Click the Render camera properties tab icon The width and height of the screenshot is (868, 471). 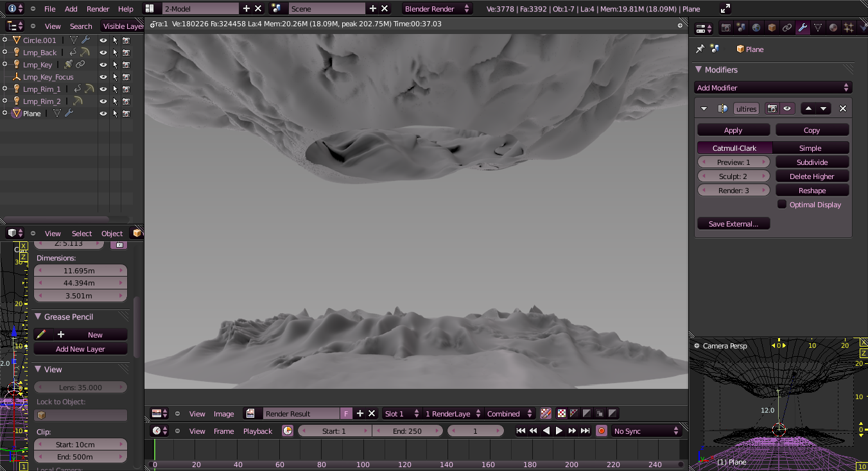pos(726,28)
